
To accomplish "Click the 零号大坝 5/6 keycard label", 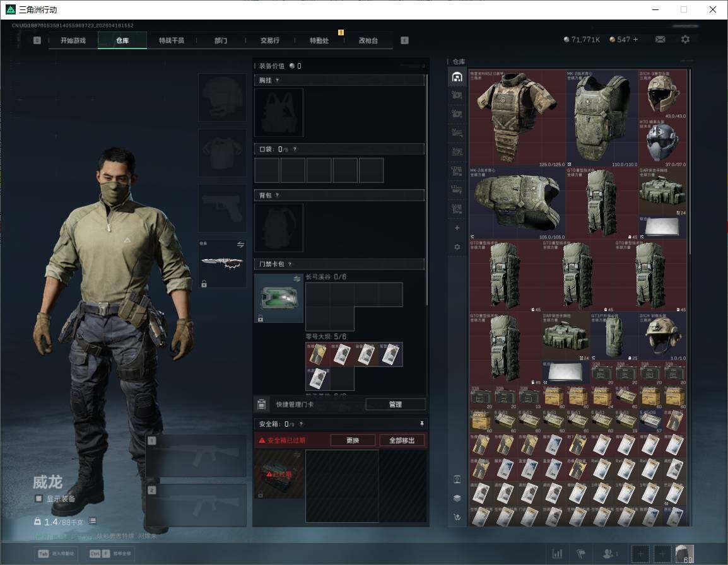I will coord(326,336).
